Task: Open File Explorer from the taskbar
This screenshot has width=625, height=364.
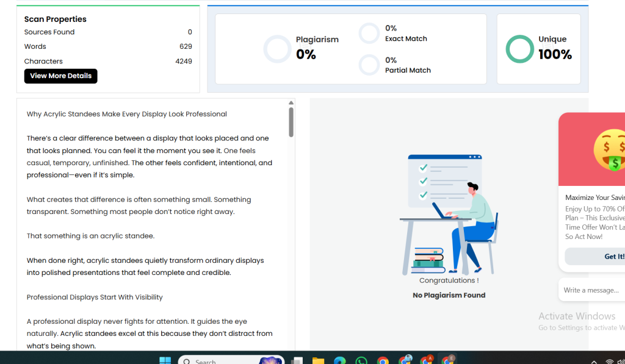Action: 318,360
